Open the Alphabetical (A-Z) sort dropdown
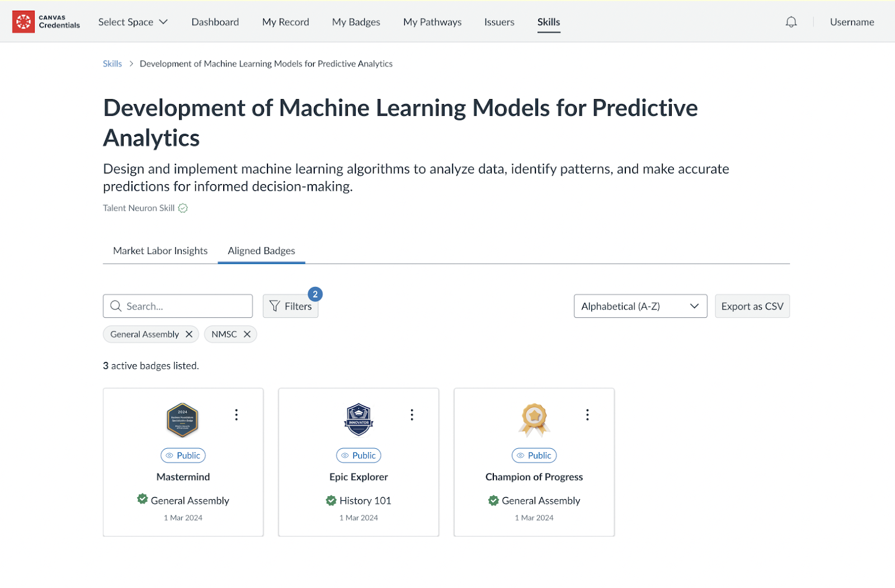895x588 pixels. pyautogui.click(x=640, y=306)
